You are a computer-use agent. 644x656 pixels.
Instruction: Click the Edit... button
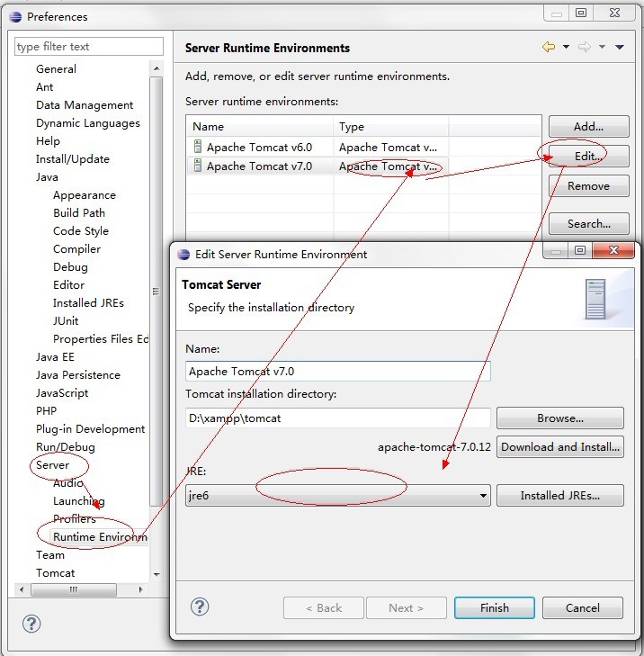[588, 156]
